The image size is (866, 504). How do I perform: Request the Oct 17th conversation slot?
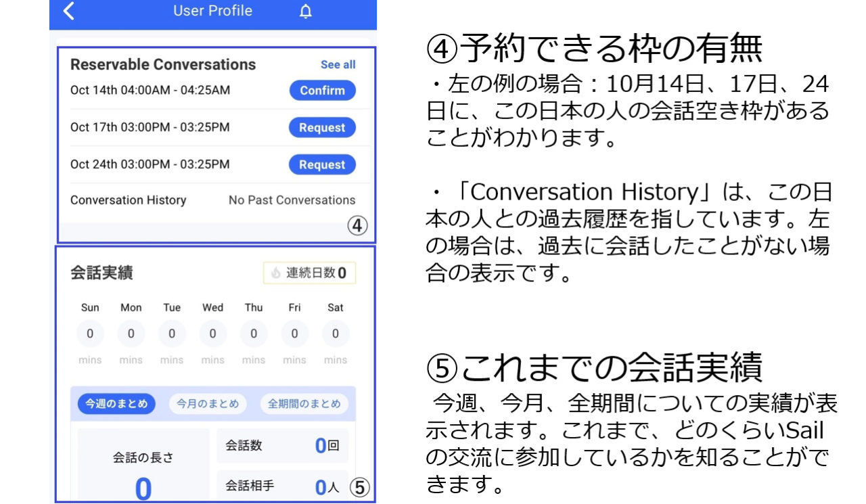tap(322, 128)
